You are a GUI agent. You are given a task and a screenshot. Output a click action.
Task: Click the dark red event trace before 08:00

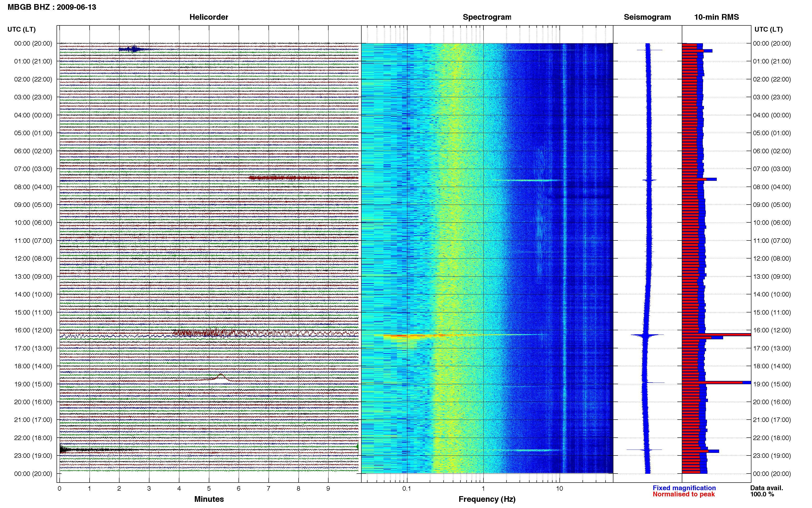click(x=303, y=178)
